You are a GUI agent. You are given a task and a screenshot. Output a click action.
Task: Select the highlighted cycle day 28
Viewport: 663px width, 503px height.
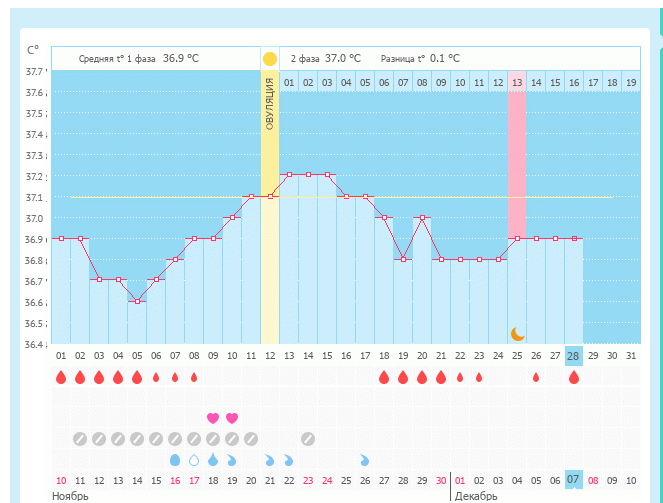click(573, 356)
